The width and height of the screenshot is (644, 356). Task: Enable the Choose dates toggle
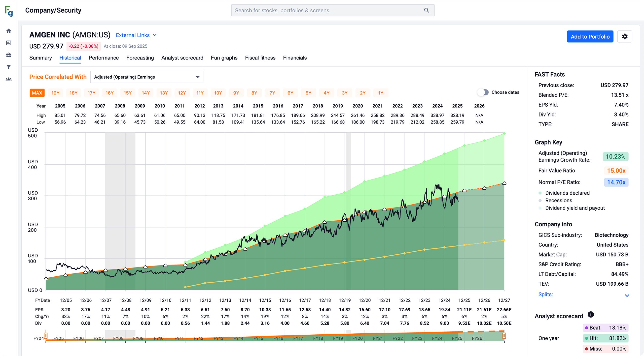(483, 92)
